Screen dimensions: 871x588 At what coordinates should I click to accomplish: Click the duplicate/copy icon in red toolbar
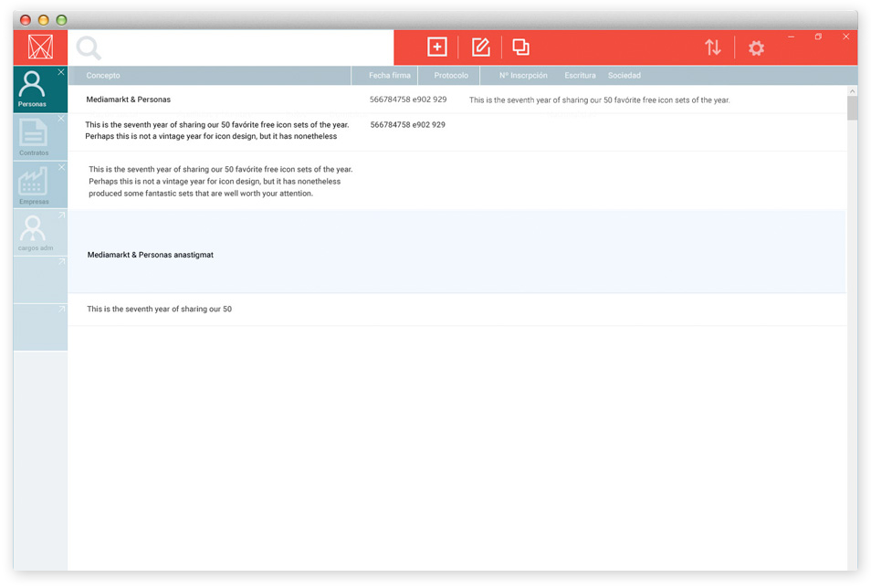pos(520,47)
